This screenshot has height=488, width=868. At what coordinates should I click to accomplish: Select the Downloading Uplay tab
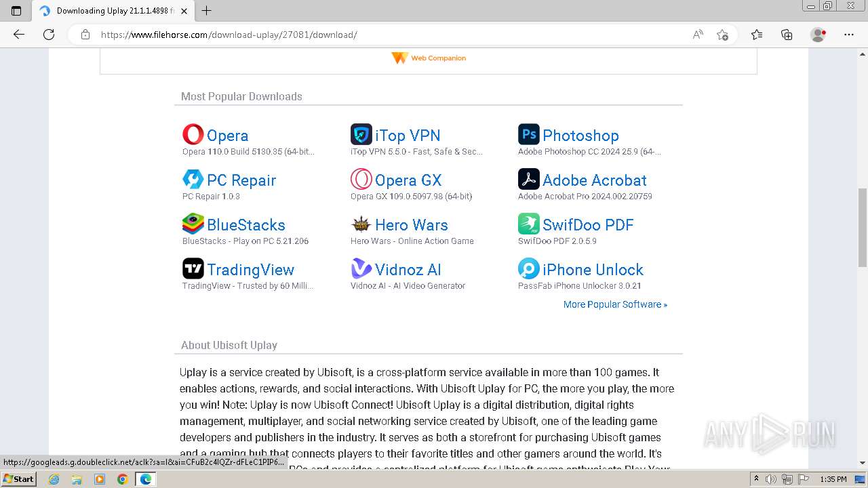pos(114,11)
